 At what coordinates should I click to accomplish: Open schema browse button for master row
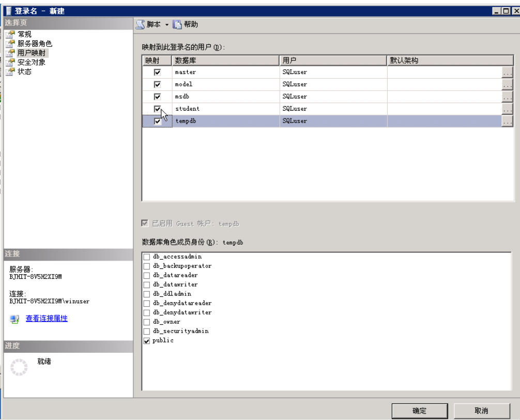pyautogui.click(x=507, y=72)
